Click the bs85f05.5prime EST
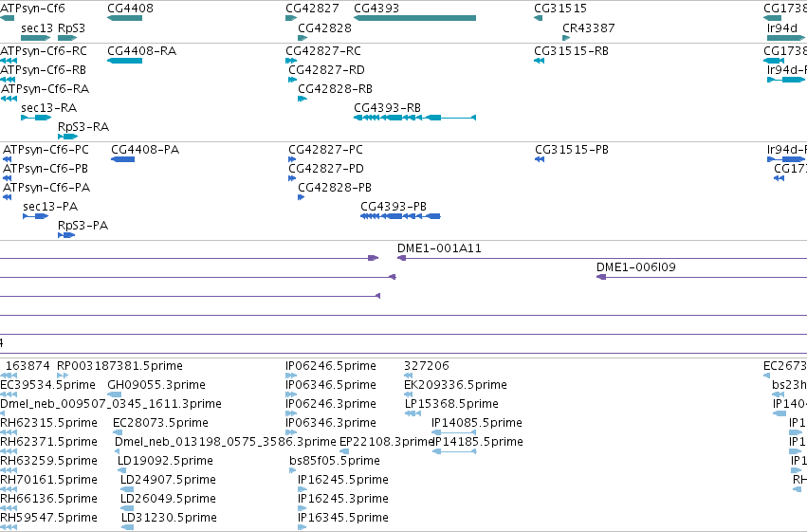This screenshot has height=532, width=807. click(x=293, y=470)
